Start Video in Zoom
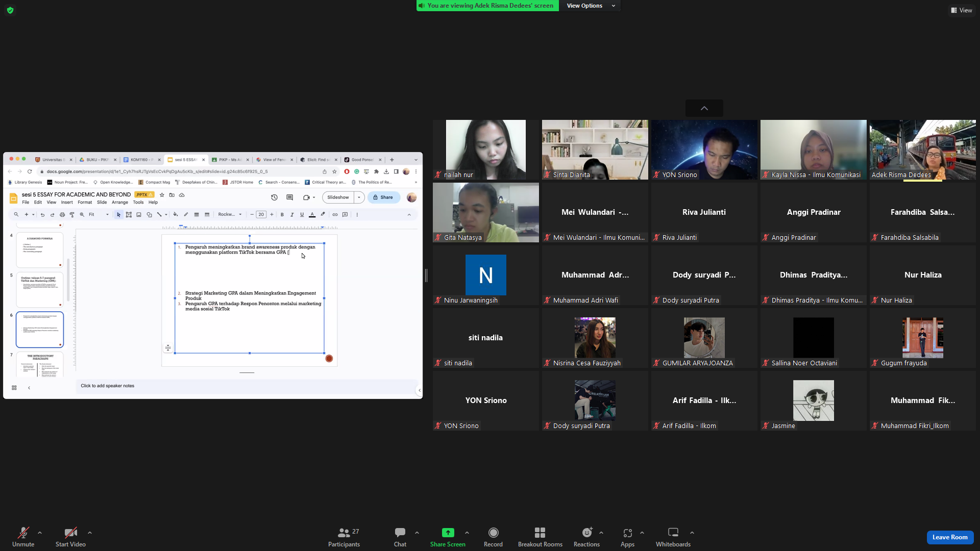This screenshot has height=551, width=980. coord(70,537)
